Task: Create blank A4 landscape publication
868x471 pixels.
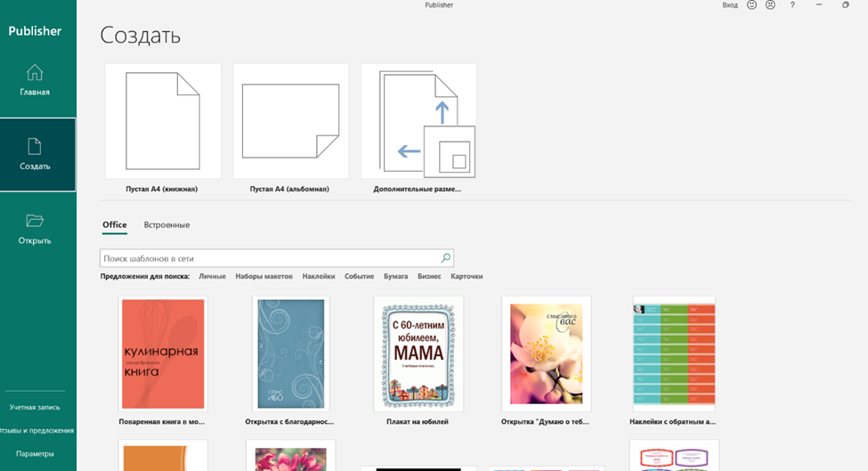Action: pyautogui.click(x=290, y=121)
